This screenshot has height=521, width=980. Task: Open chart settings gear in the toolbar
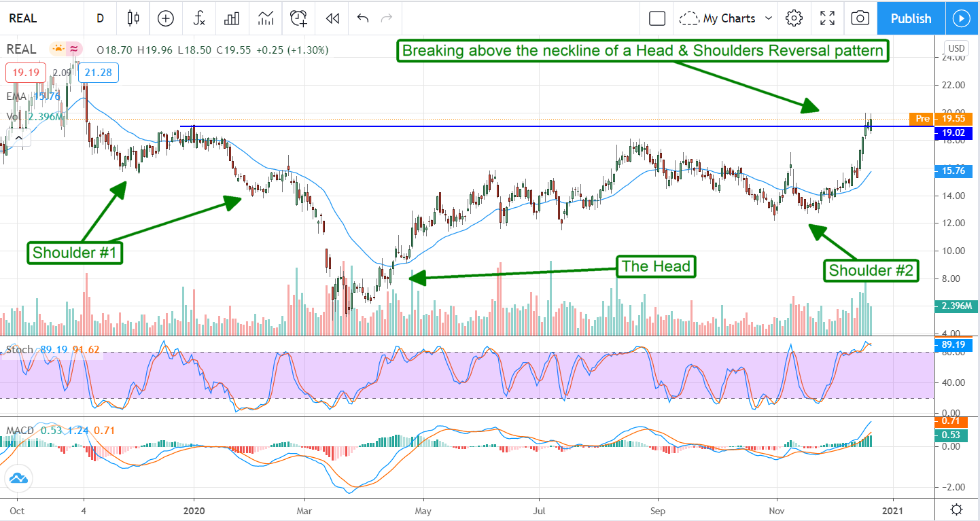[794, 18]
